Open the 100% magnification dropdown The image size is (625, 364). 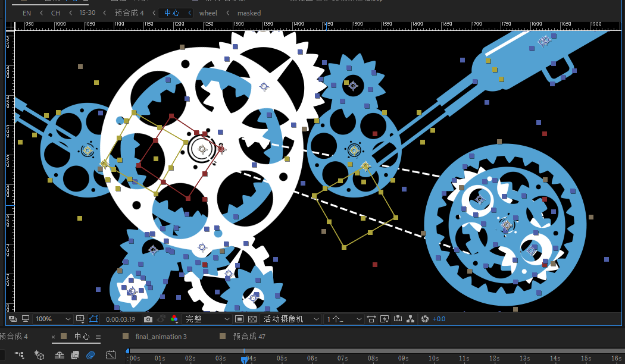pos(52,319)
